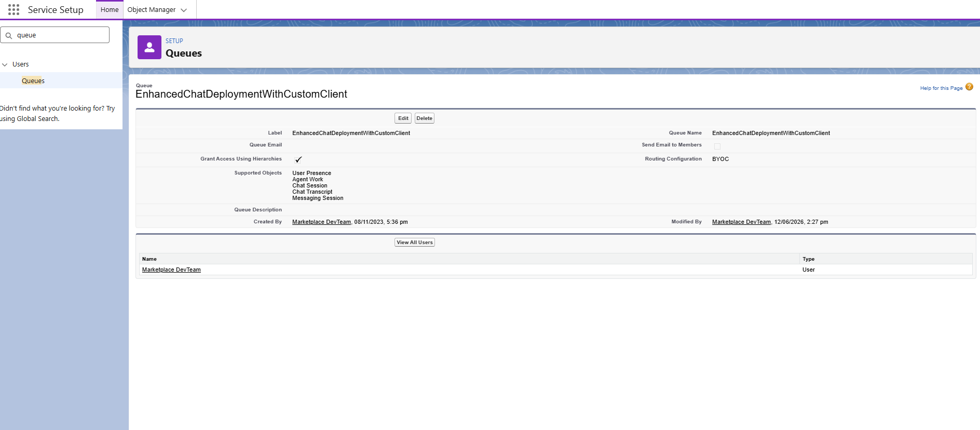The image size is (980, 430).
Task: Select Chat Session supported object text
Action: pyautogui.click(x=310, y=185)
